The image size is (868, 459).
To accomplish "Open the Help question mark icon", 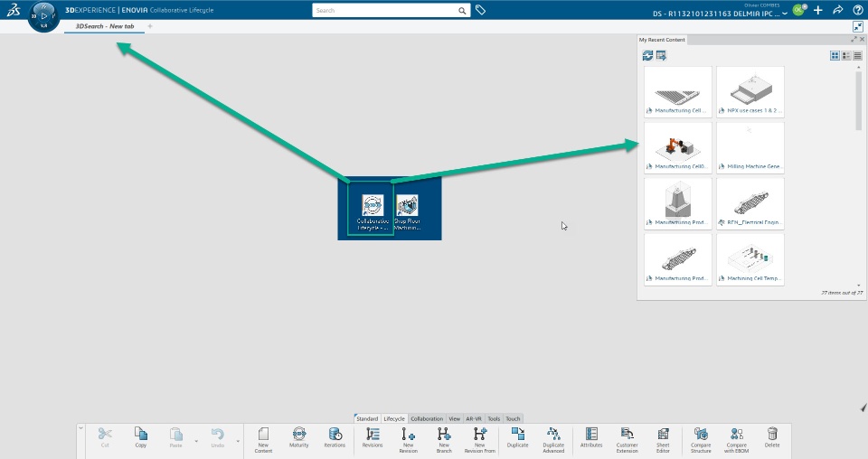I will (x=857, y=10).
